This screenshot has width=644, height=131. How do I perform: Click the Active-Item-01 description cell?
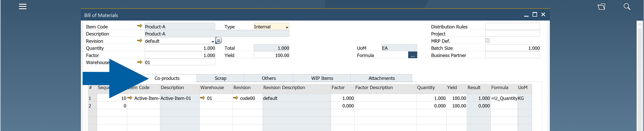(x=180, y=98)
